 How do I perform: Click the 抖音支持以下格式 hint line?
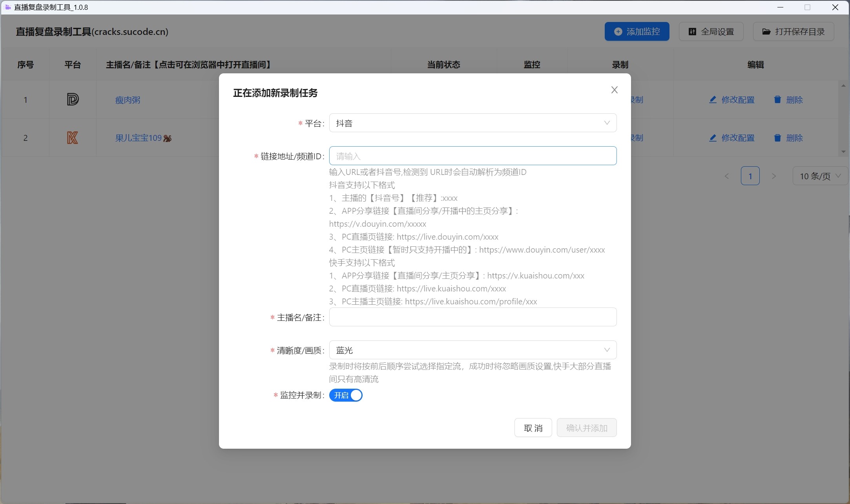pos(362,185)
